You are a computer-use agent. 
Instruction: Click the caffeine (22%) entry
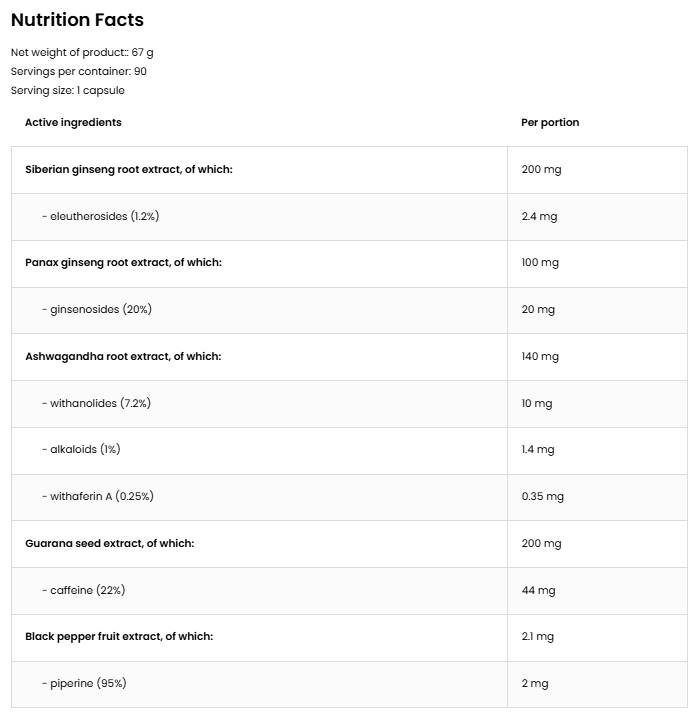tap(83, 590)
